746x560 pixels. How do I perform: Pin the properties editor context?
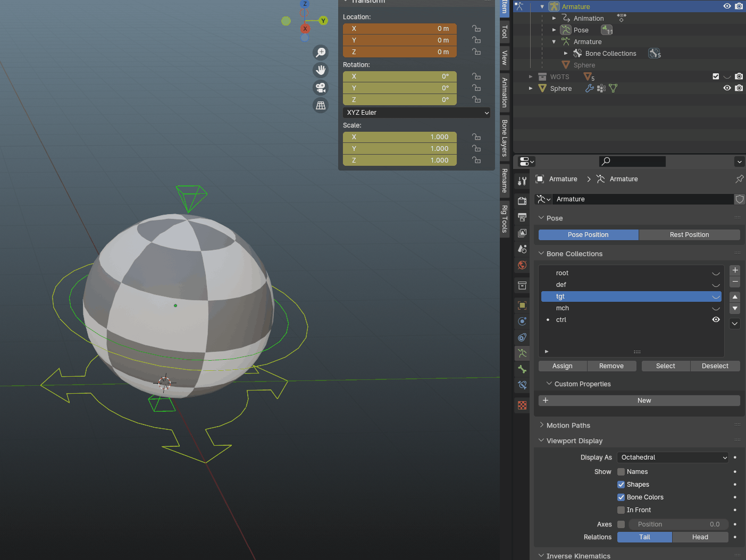point(739,179)
